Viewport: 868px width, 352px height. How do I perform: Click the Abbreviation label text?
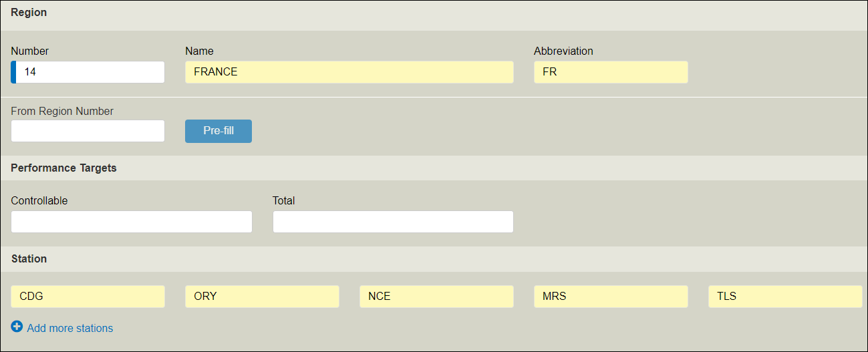pos(563,51)
